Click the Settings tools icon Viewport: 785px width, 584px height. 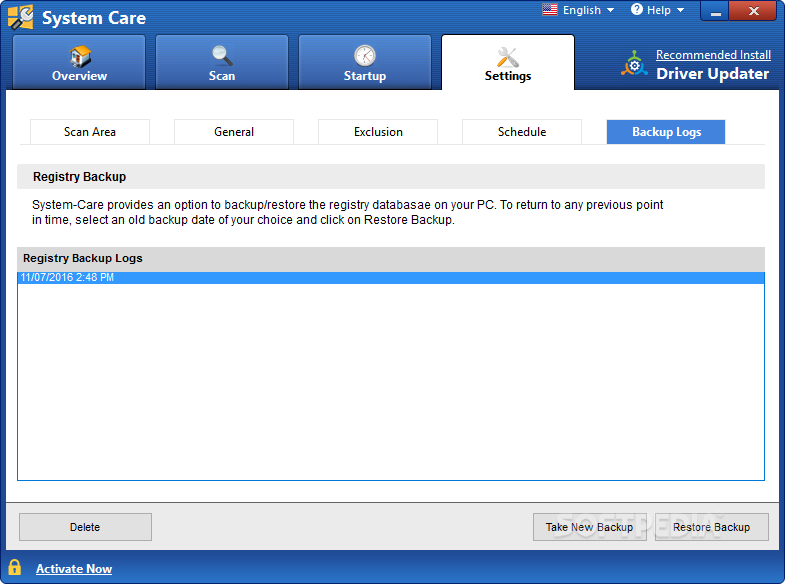[x=508, y=57]
